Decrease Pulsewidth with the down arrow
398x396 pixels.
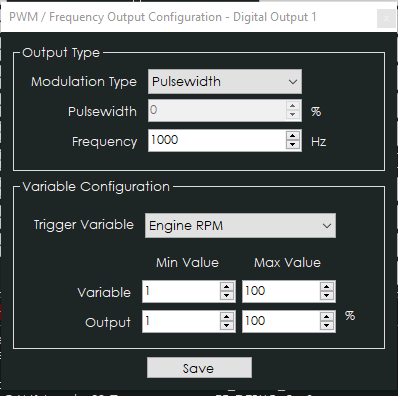pos(293,115)
